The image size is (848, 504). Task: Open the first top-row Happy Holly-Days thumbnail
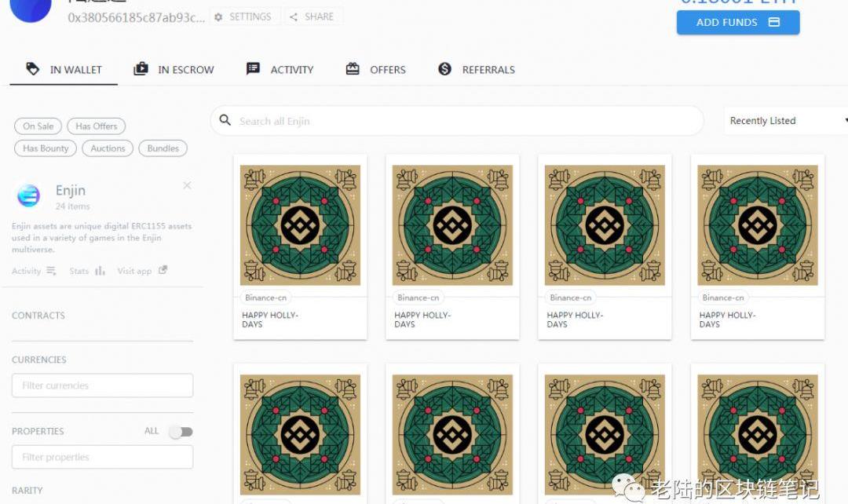[300, 225]
